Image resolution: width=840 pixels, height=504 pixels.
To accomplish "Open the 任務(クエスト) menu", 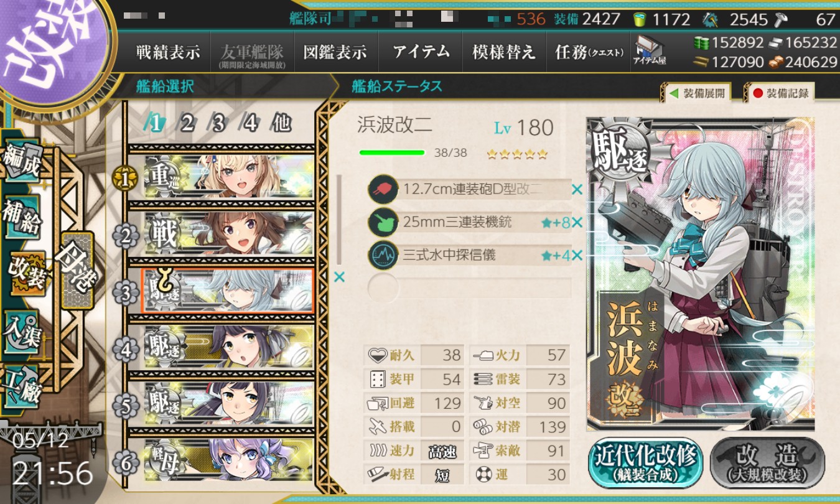I will 589,52.
